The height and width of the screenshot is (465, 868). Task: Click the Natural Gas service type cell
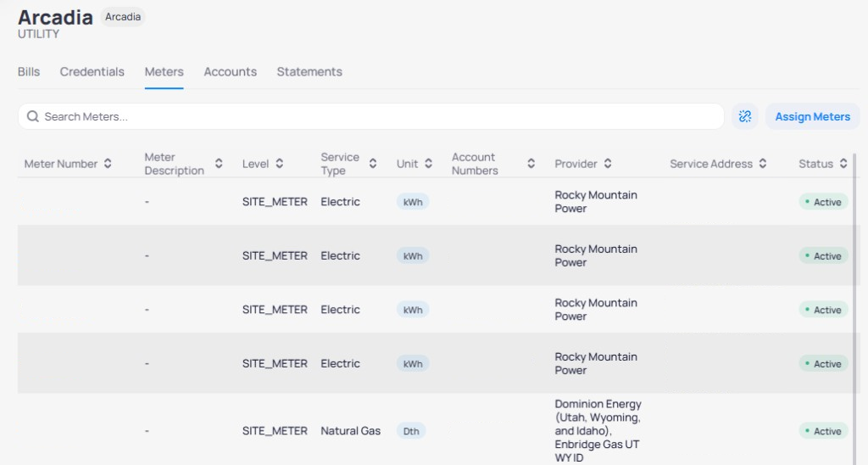tap(350, 431)
